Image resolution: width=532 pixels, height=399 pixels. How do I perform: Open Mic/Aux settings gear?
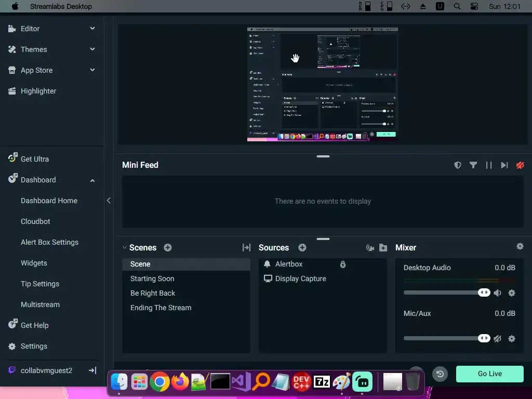pos(512,339)
